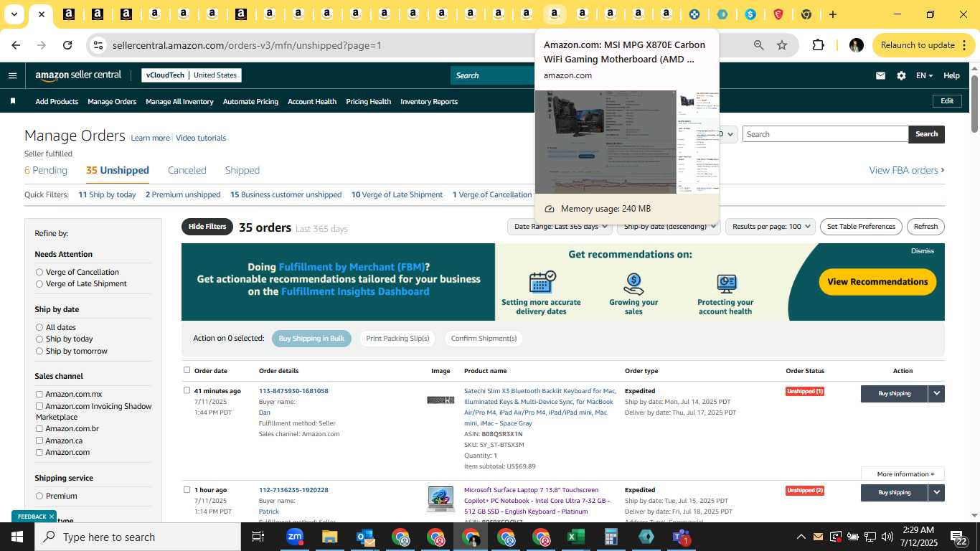Click the Microsoft Surface Laptop product image

point(440,499)
